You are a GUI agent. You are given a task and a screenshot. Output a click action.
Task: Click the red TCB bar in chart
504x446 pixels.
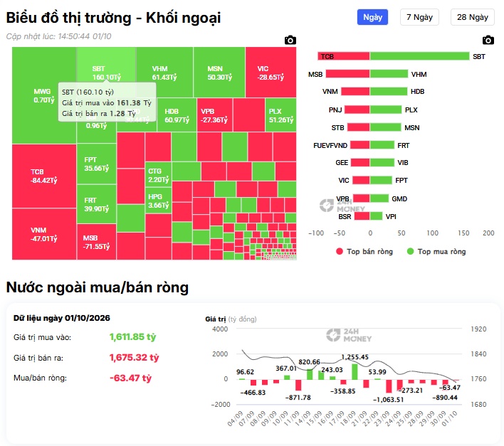tap(344, 56)
